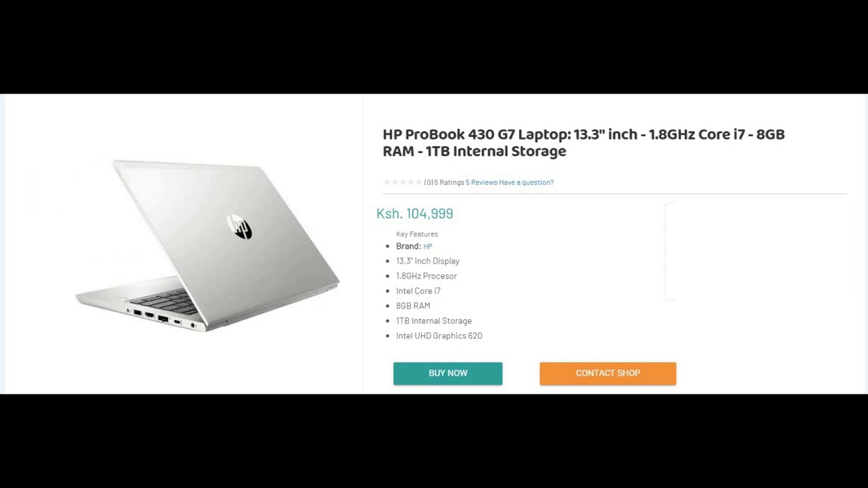The image size is (868, 488).
Task: Select the 1TB Internal Storage feature item
Action: [x=434, y=321]
